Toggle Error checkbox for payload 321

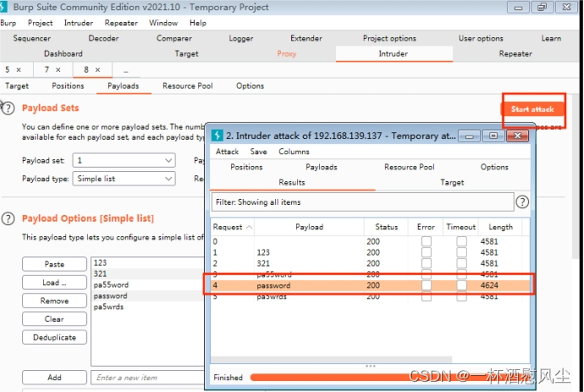coord(426,263)
